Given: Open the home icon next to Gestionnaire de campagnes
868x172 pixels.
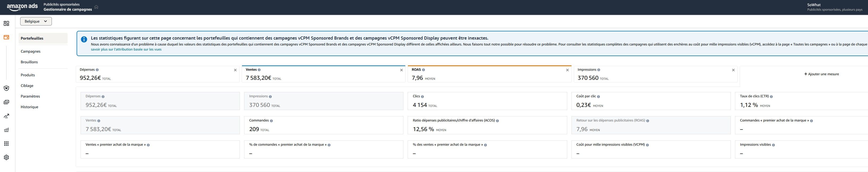Looking at the screenshot, I should click(96, 7).
